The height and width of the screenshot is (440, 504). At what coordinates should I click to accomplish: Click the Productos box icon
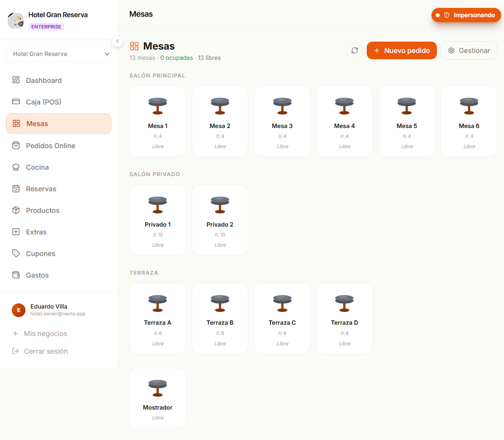[x=16, y=210]
